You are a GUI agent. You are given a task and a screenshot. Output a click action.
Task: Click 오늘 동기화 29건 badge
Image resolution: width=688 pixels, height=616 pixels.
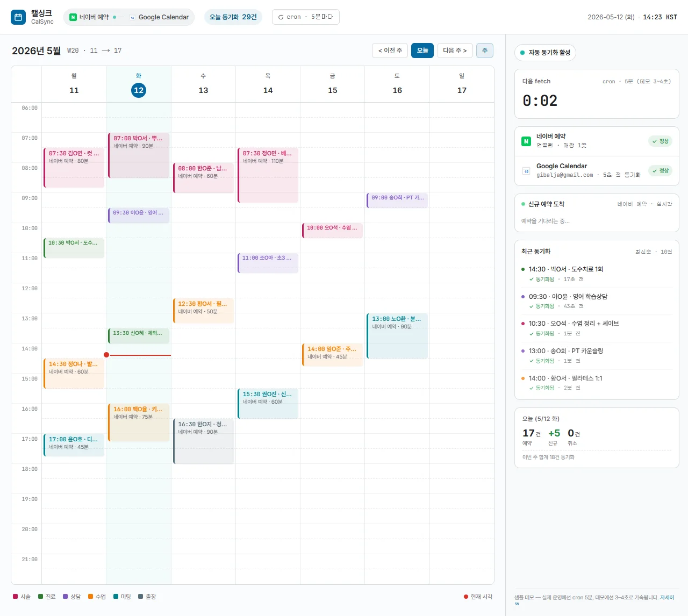[x=233, y=17]
